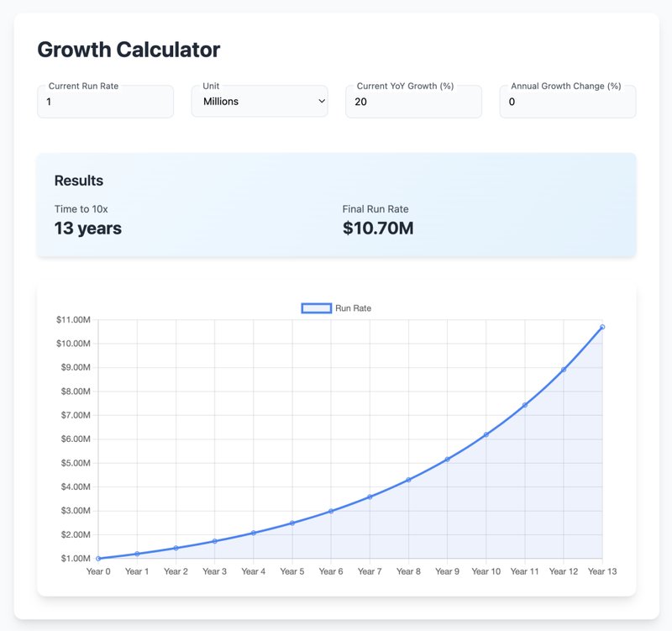672x631 pixels.
Task: Open the Unit dropdown showing Millions
Action: (259, 102)
